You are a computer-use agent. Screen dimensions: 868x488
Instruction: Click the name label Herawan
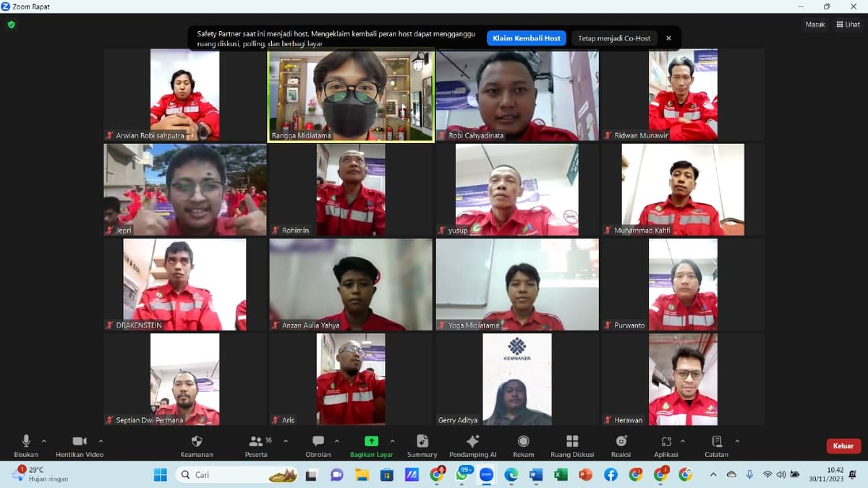[629, 420]
